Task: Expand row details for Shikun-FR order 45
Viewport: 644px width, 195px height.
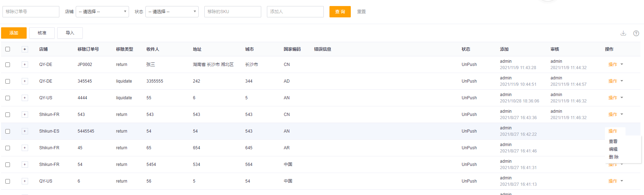Action: point(25,148)
